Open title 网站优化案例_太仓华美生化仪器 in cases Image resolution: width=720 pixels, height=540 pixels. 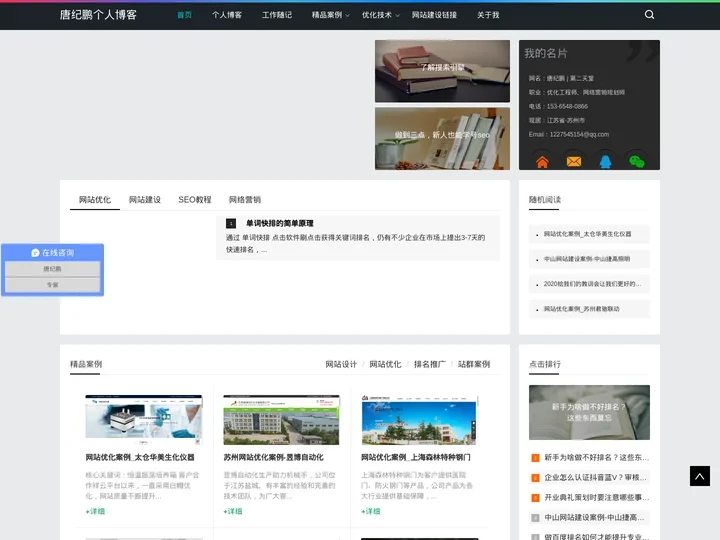140,457
